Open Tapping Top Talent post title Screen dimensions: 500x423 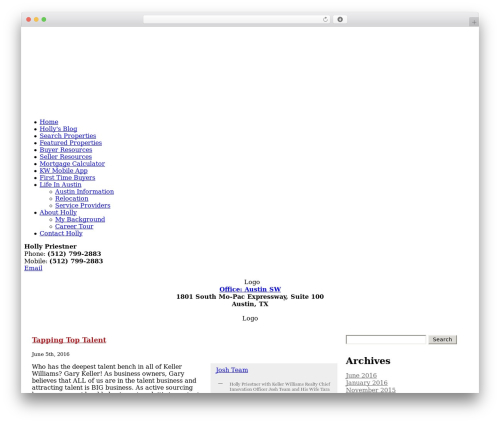[x=69, y=340]
